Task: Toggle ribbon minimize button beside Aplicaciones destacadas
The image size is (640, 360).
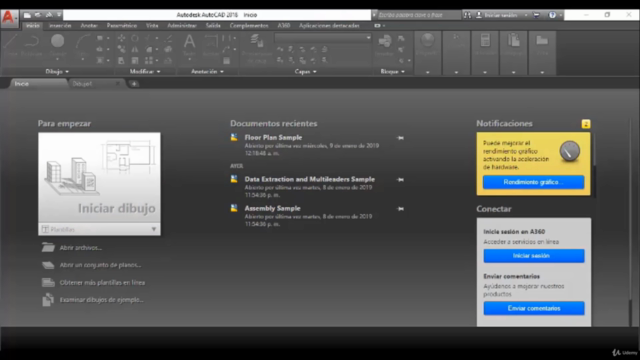Action: tap(378, 25)
